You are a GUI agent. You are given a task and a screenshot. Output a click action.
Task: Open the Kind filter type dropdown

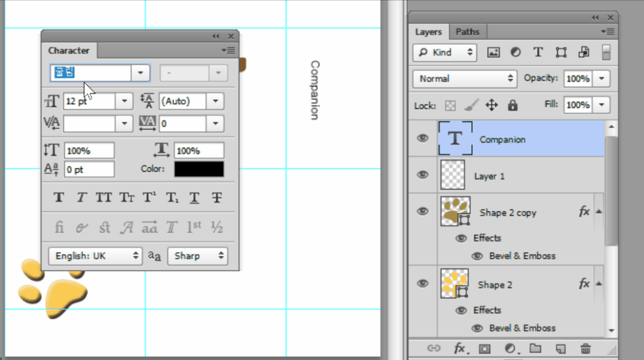445,53
